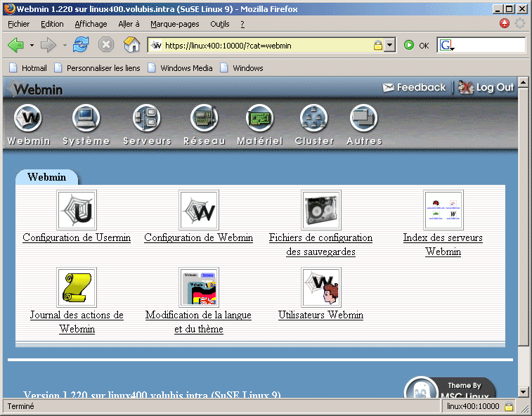Open the forward button history dropdown
This screenshot has width=532, height=416.
click(x=65, y=45)
